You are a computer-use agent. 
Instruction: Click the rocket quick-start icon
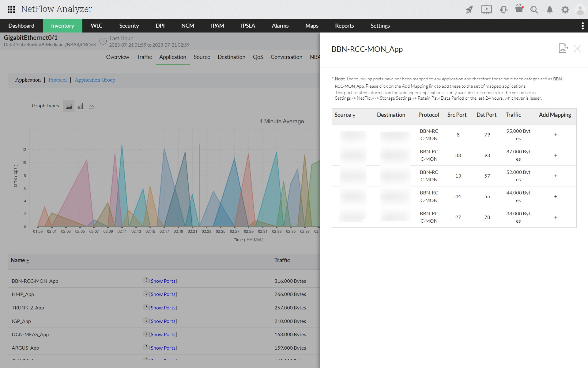click(469, 10)
